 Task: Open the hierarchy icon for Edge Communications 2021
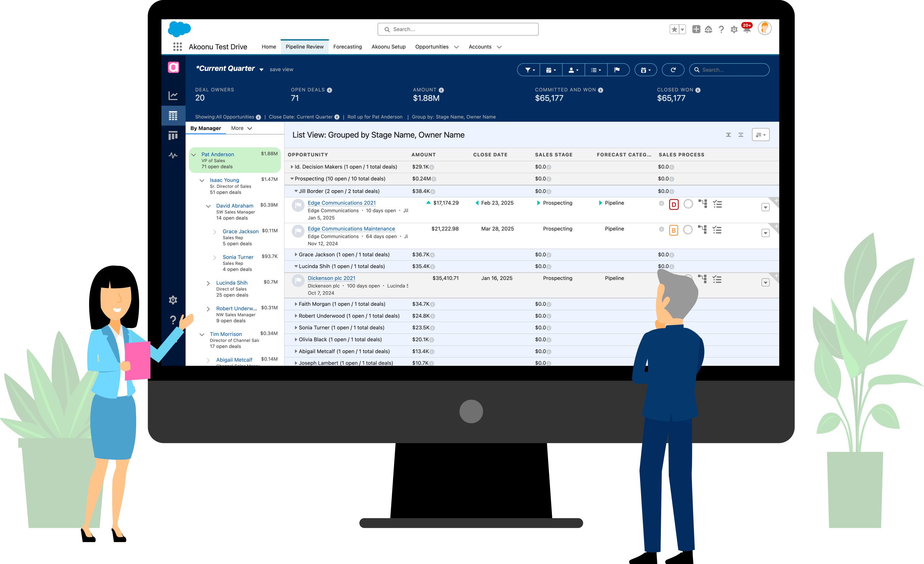tap(703, 204)
